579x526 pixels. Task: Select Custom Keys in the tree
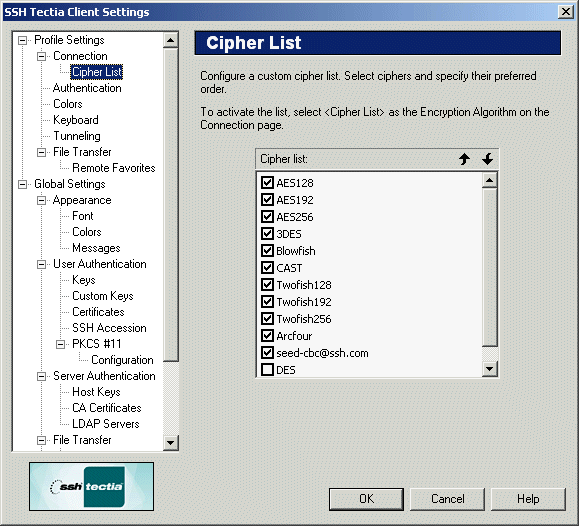103,296
